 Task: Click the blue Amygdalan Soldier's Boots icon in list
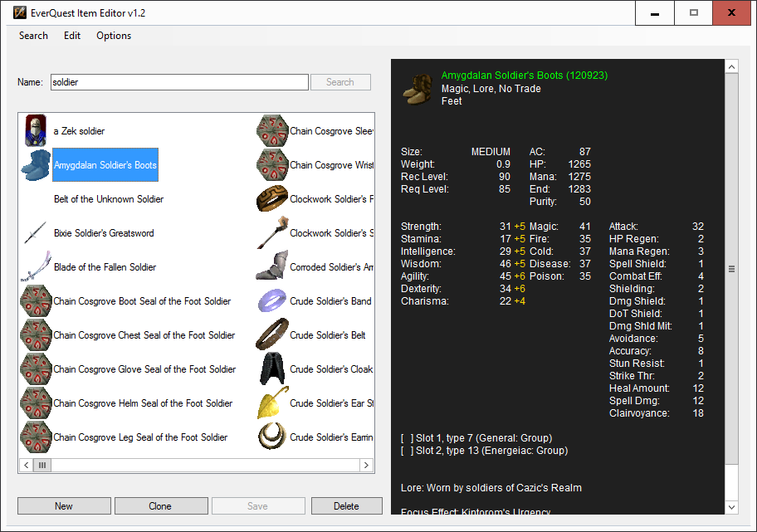pos(36,165)
